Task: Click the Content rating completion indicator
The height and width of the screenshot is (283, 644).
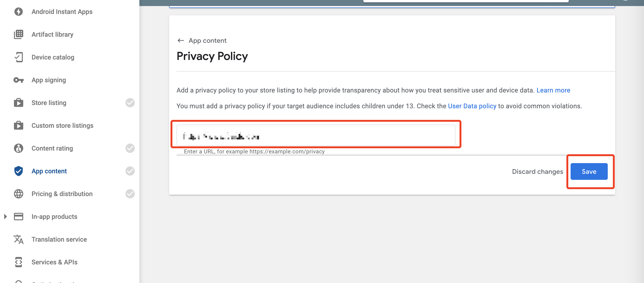Action: click(x=130, y=148)
